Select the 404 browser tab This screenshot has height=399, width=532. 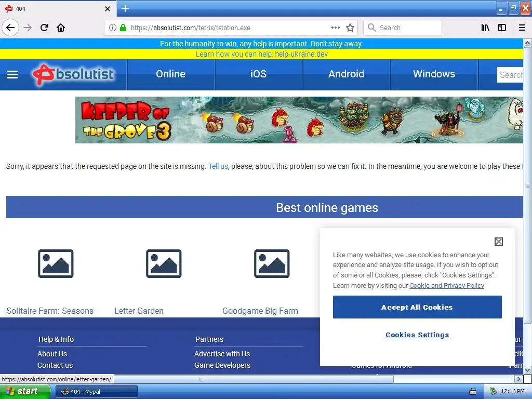[x=58, y=8]
